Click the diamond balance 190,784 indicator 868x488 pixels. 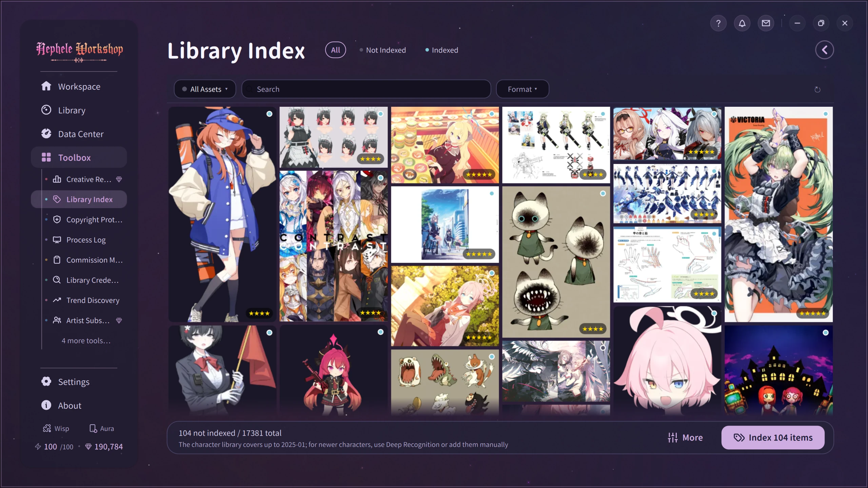(104, 447)
